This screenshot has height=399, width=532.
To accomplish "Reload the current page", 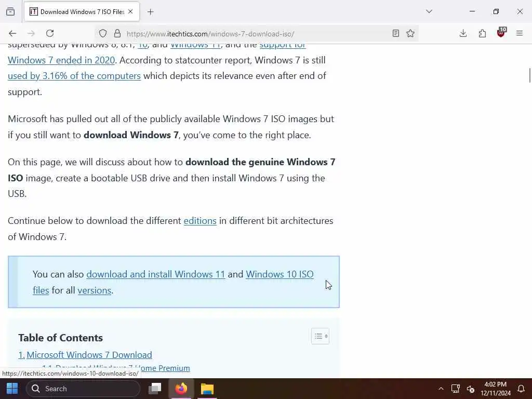I will tap(50, 33).
